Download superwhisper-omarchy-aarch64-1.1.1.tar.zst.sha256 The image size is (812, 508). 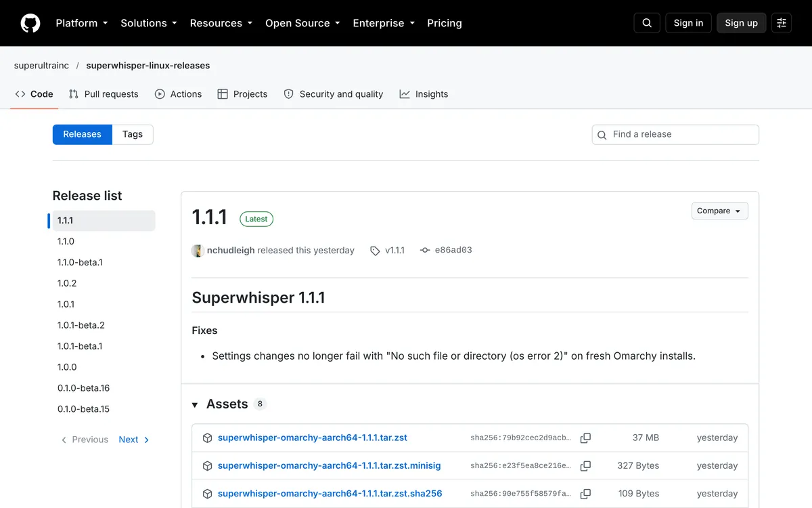[x=330, y=494]
